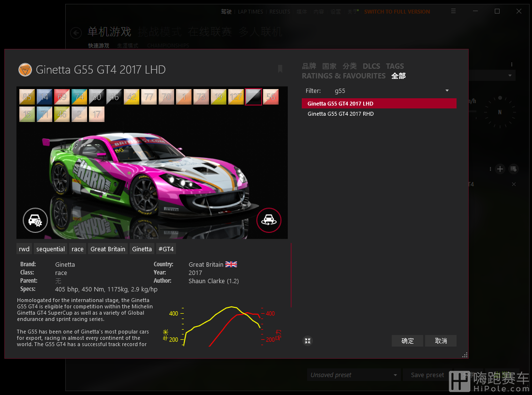Screen dimensions: 532x395
Task: Select skin number 2 grey swatch
Action: coord(79,114)
